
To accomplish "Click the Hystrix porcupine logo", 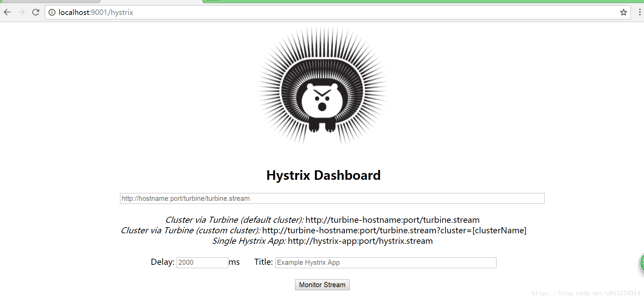I will point(322,86).
